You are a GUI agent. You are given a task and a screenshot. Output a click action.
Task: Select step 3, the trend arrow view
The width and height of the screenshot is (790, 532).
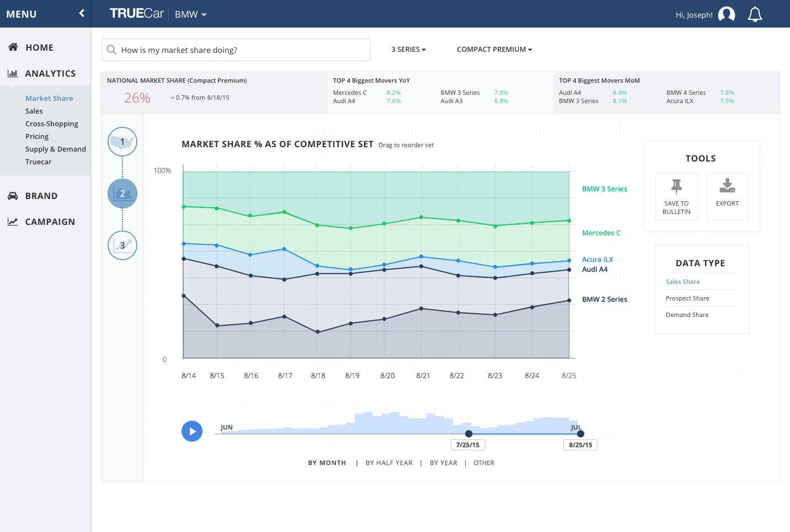coord(122,245)
